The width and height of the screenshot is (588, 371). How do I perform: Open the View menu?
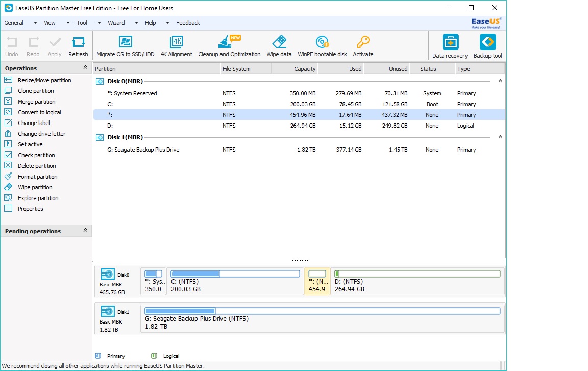[50, 23]
